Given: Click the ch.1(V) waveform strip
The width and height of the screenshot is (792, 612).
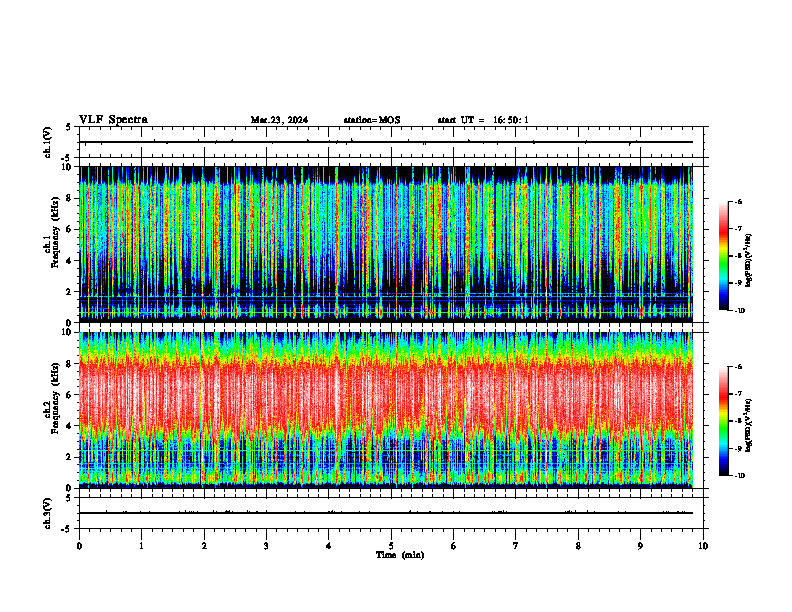Looking at the screenshot, I should [x=391, y=142].
